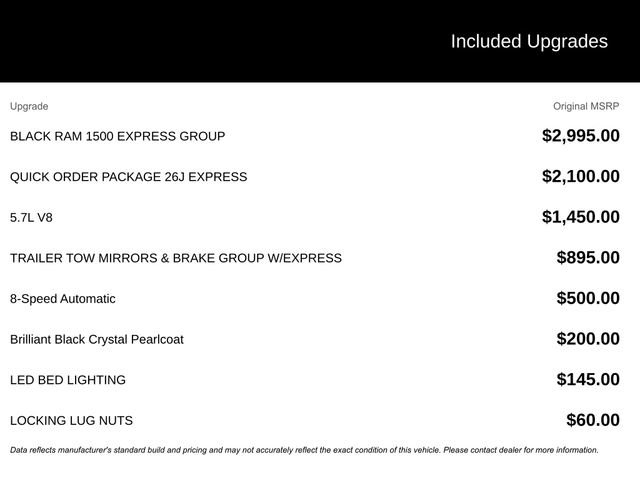
Task: Click the Original MSRP column header
Action: (x=586, y=106)
